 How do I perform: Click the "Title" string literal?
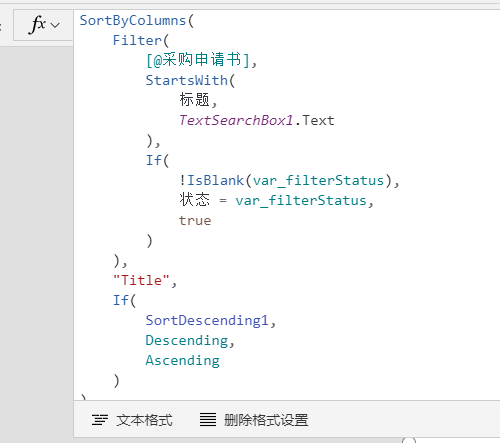pyautogui.click(x=141, y=281)
